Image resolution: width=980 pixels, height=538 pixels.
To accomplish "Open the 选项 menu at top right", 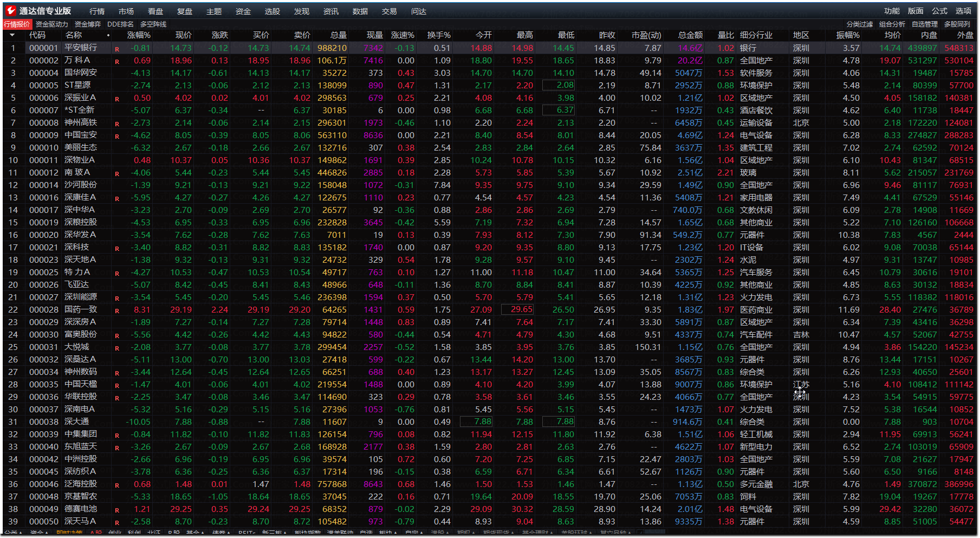I will pos(963,11).
